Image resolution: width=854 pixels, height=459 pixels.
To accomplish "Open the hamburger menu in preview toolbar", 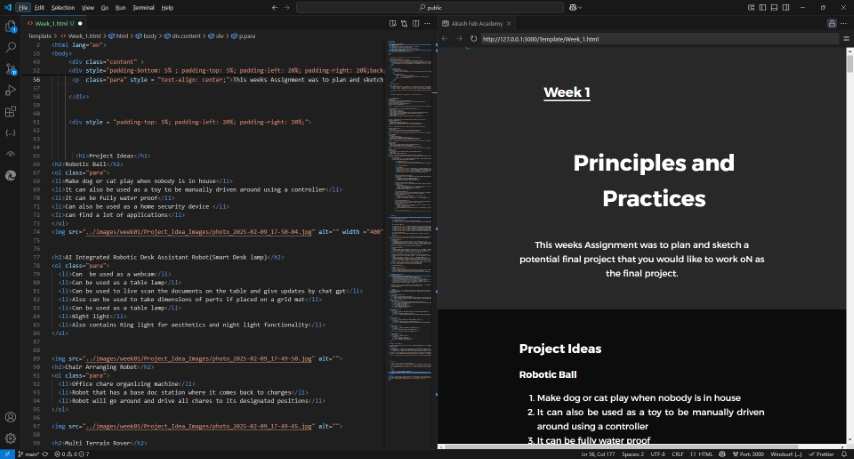I will tap(846, 39).
